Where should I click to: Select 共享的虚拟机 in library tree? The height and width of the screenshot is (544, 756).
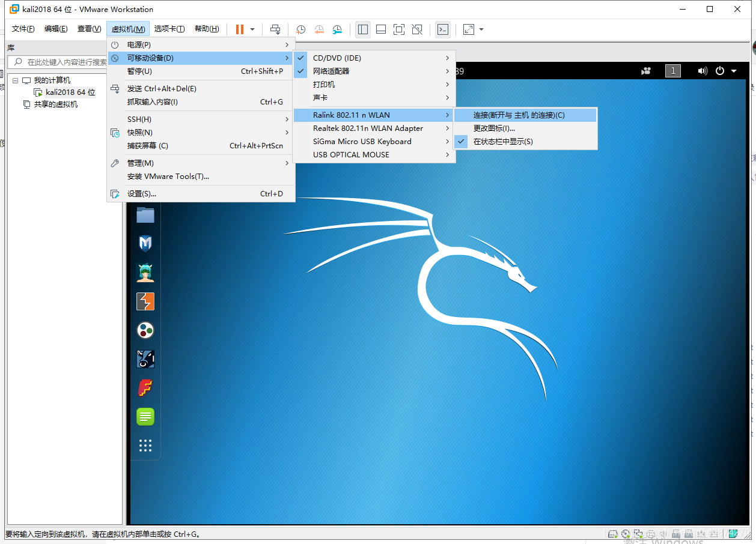click(56, 104)
